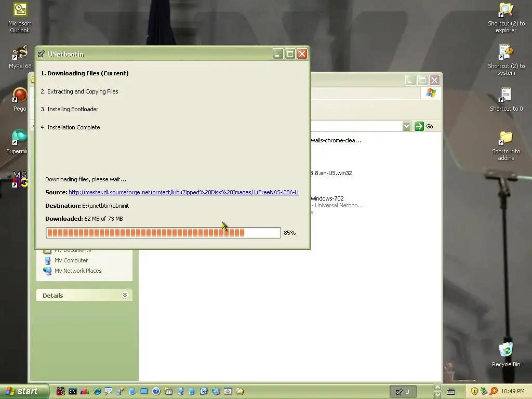Open the Pego desktop shortcut
This screenshot has height=399, width=532.
pos(20,99)
